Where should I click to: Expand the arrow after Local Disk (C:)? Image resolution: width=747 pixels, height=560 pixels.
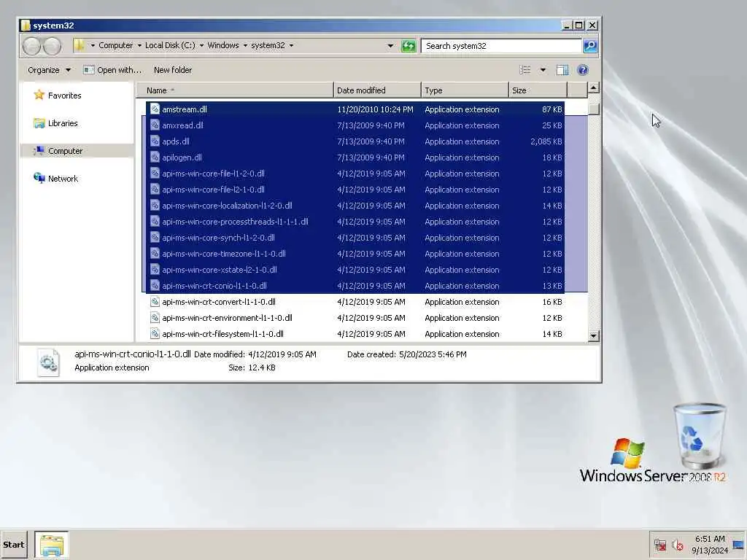point(201,45)
